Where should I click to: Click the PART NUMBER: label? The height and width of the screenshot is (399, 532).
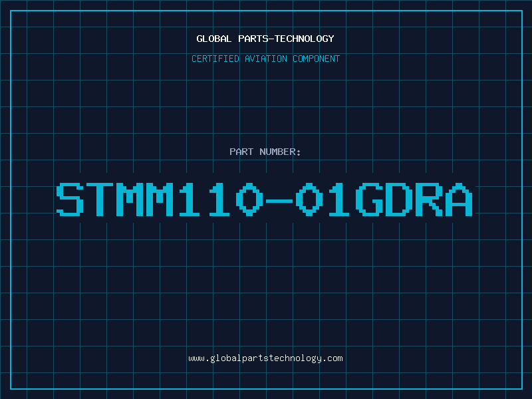265,152
